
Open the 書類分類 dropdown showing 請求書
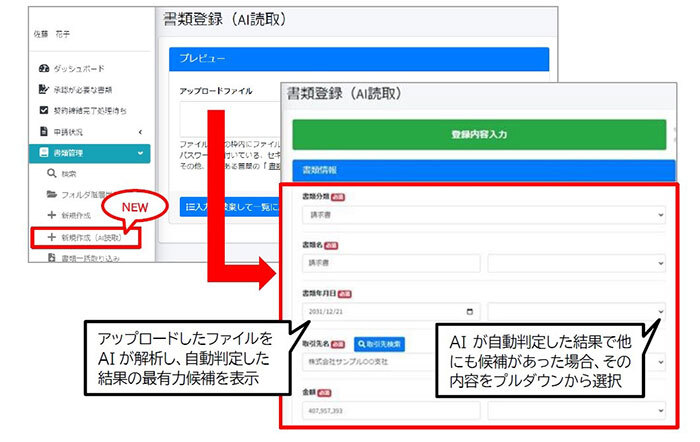(478, 214)
